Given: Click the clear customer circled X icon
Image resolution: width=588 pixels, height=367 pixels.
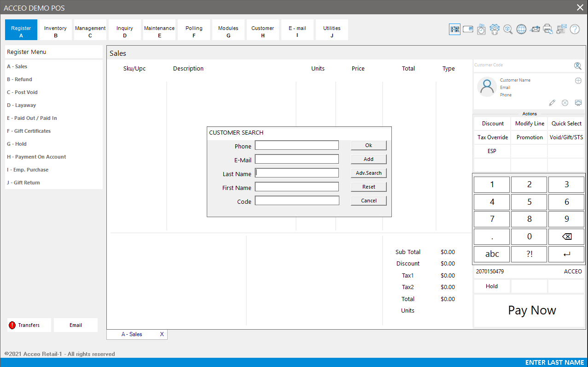Looking at the screenshot, I should [x=565, y=102].
